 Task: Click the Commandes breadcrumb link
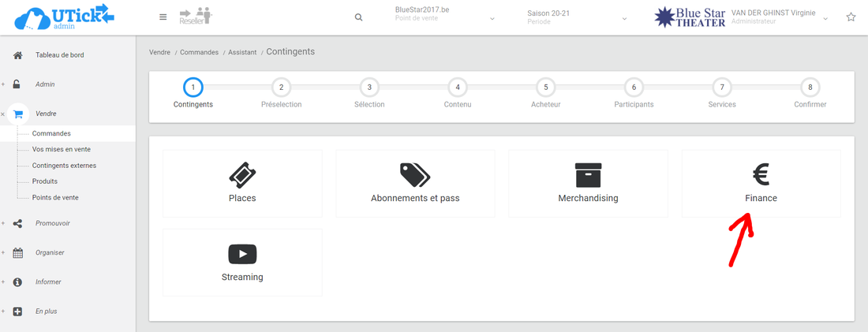tap(201, 52)
